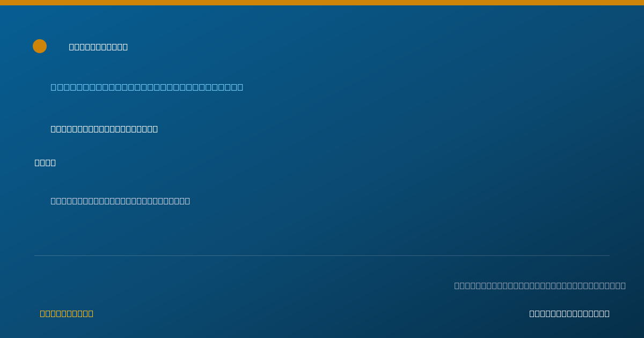Click the thin horizontal divider line
Image resolution: width=644 pixels, height=338 pixels.
tap(322, 255)
